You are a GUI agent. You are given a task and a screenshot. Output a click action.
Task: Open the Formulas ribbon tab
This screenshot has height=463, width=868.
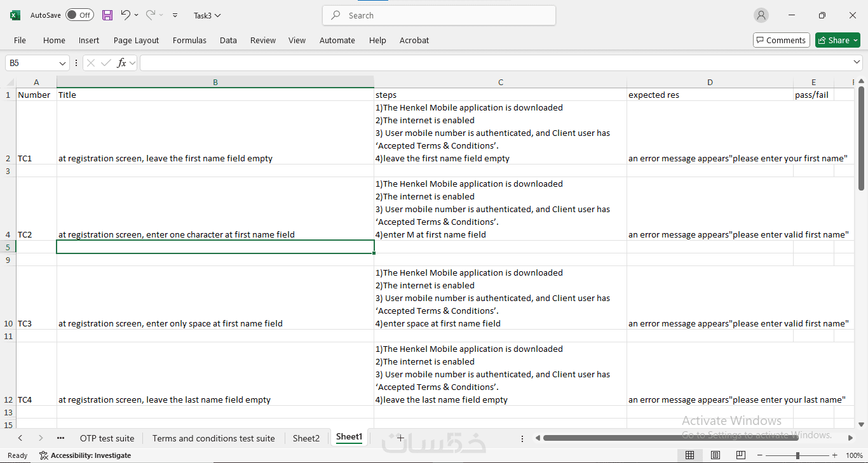pyautogui.click(x=189, y=40)
